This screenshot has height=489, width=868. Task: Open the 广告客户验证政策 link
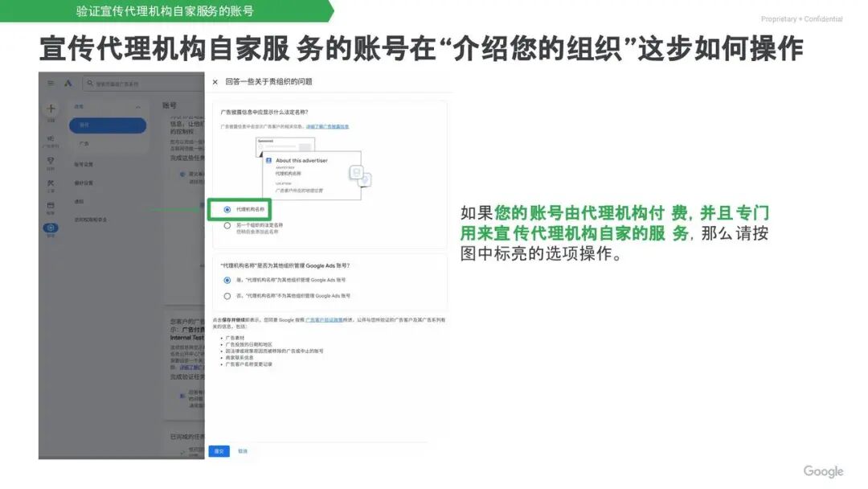pyautogui.click(x=324, y=320)
